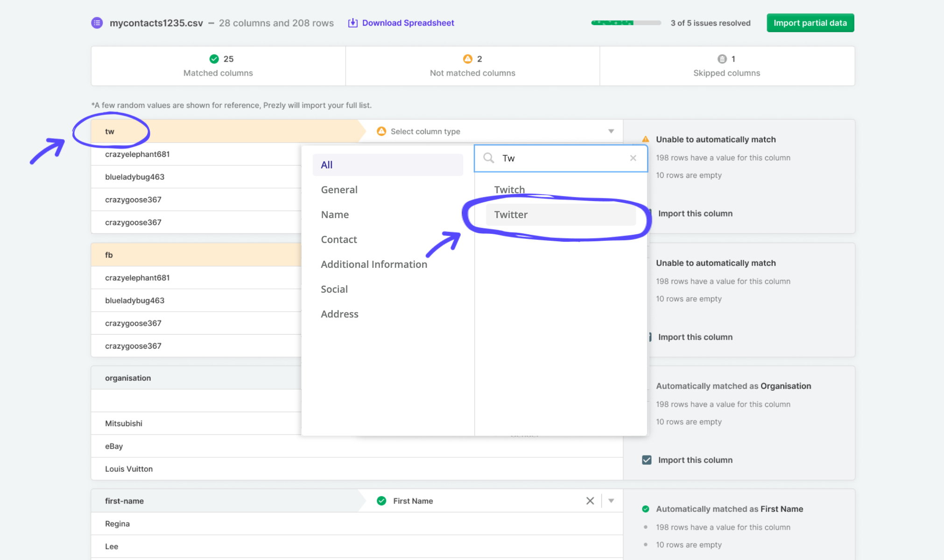Clear the First Name column match
944x560 pixels.
tap(590, 501)
